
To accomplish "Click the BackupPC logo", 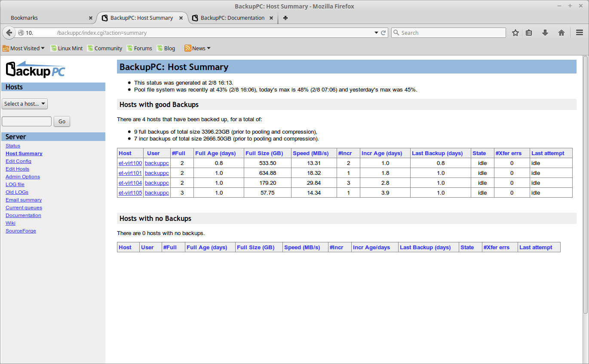I will click(35, 69).
